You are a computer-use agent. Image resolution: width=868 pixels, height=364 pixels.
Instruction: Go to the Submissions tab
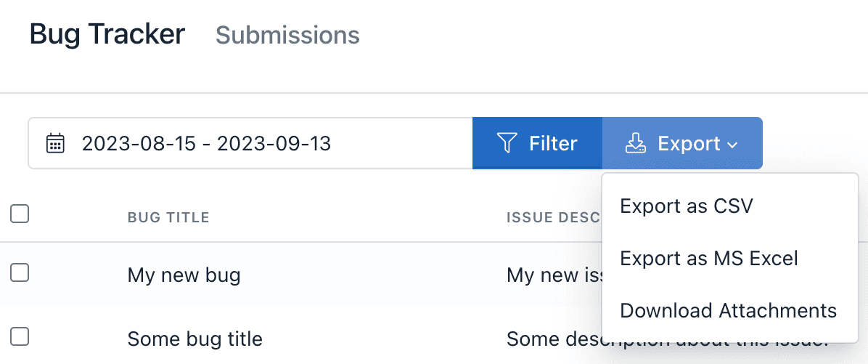click(287, 35)
